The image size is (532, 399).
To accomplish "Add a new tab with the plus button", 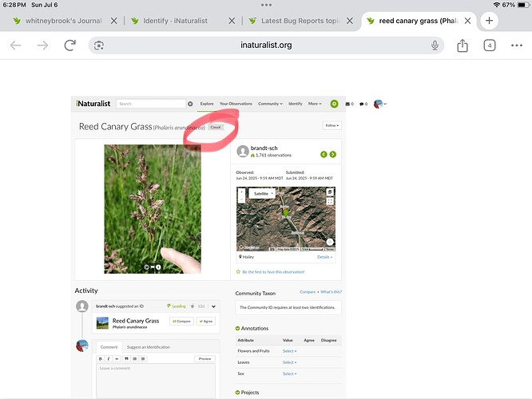I will 489,21.
